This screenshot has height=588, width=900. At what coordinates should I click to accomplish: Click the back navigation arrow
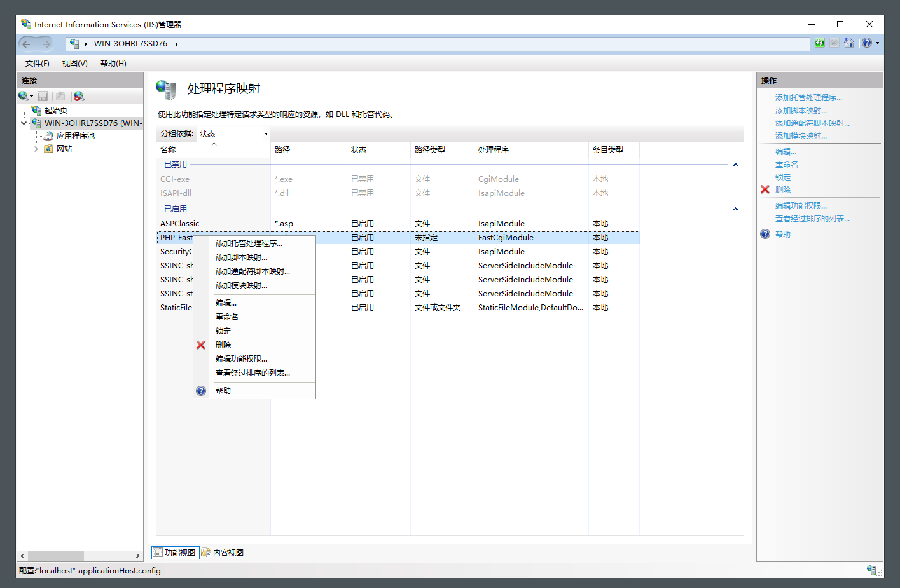tap(27, 44)
